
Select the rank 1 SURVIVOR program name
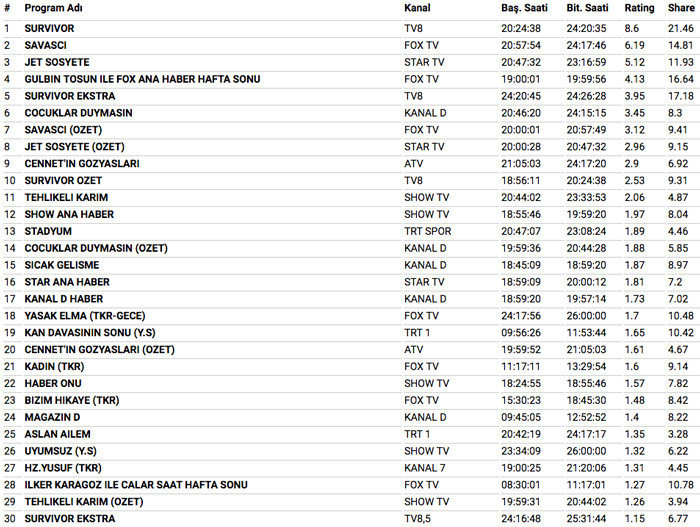pos(49,28)
